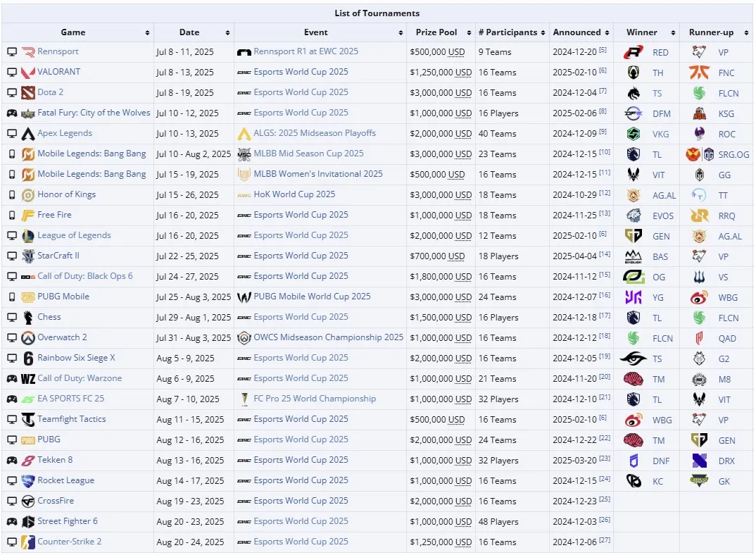The image size is (756, 555).
Task: Sort by Announced column arrow
Action: tap(607, 33)
